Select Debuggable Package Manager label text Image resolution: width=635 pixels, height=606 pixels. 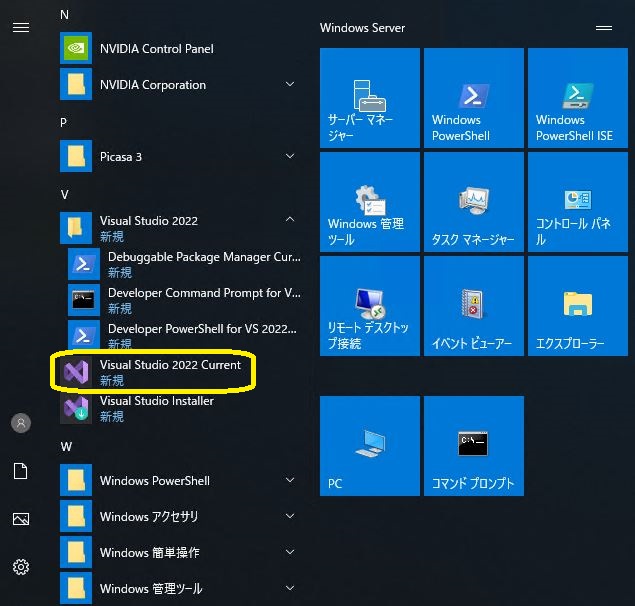205,257
